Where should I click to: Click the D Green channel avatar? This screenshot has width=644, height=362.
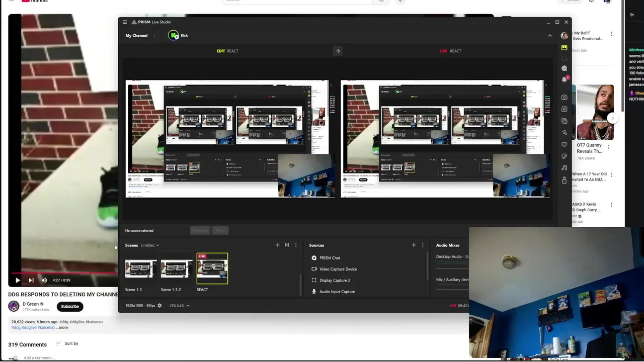pyautogui.click(x=14, y=306)
